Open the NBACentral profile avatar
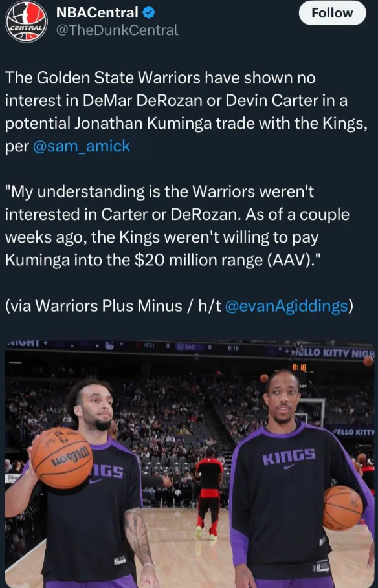Image resolution: width=378 pixels, height=588 pixels. (27, 21)
